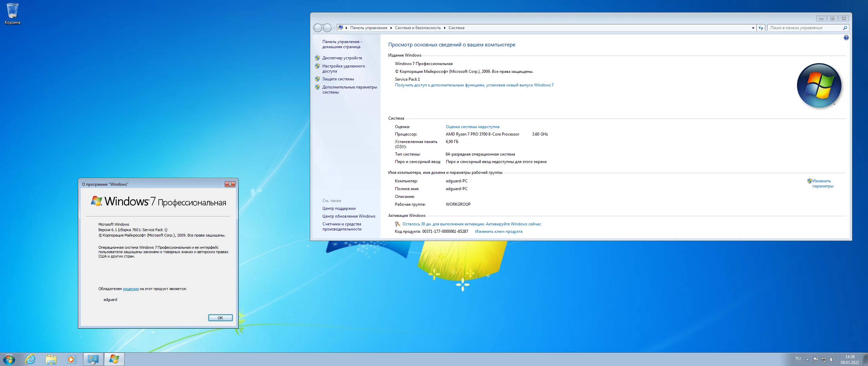Screen dimensions: 868x366
Task: Click the refresh button beside address bar
Action: [761, 28]
